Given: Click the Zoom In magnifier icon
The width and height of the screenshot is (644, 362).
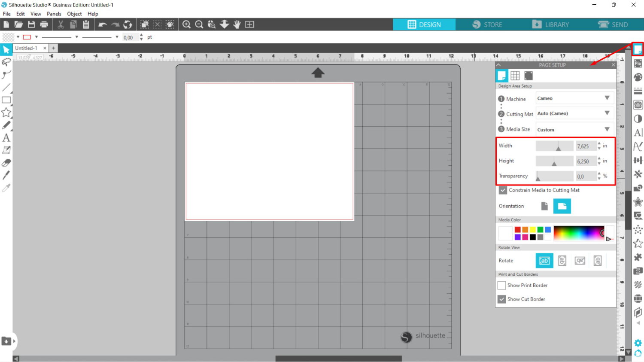Looking at the screenshot, I should pyautogui.click(x=186, y=24).
